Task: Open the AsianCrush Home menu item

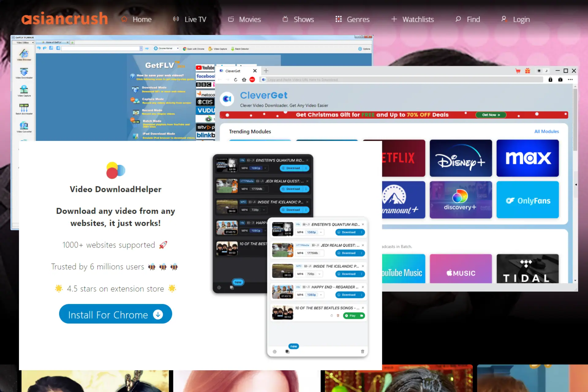Action: [x=137, y=19]
